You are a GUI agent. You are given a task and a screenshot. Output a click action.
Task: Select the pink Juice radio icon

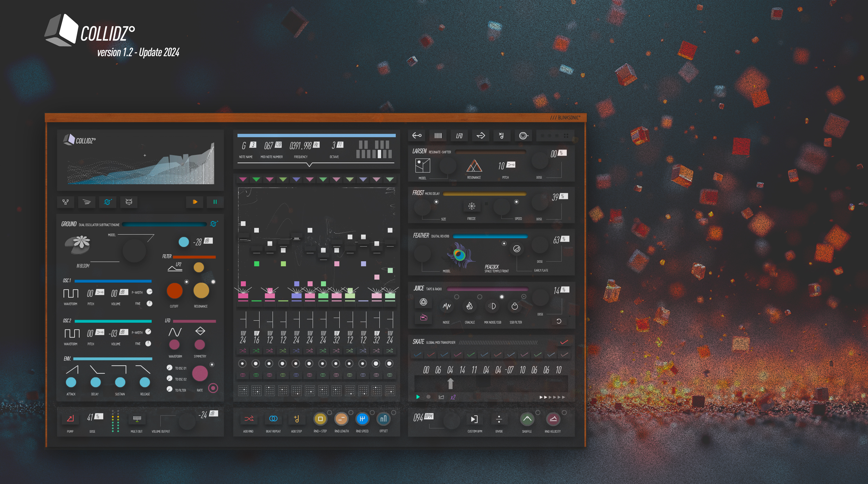click(x=424, y=317)
